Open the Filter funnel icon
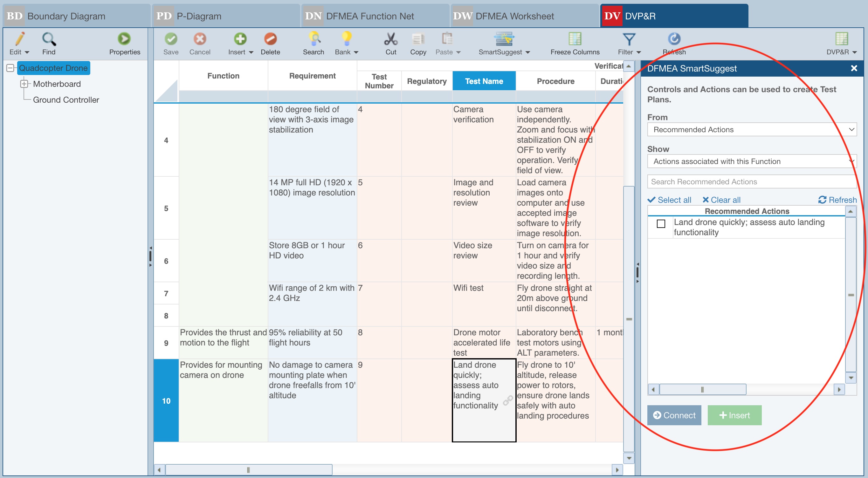The height and width of the screenshot is (478, 868). click(x=628, y=39)
